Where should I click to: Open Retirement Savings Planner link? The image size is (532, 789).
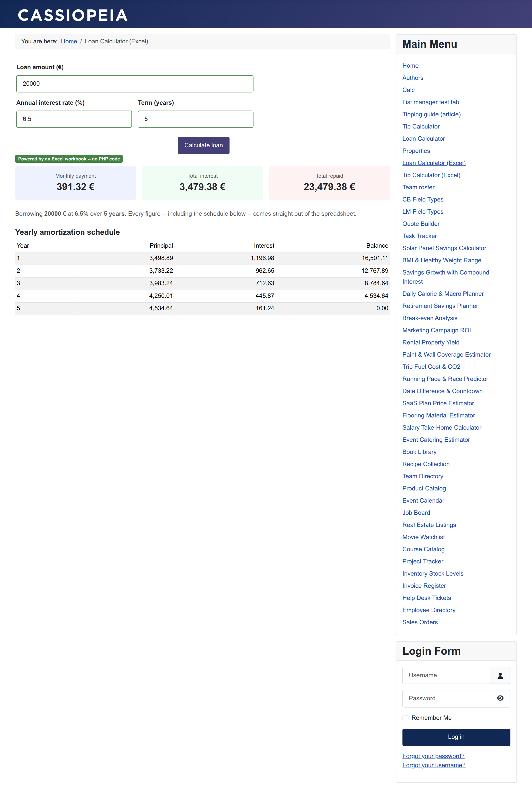point(440,306)
